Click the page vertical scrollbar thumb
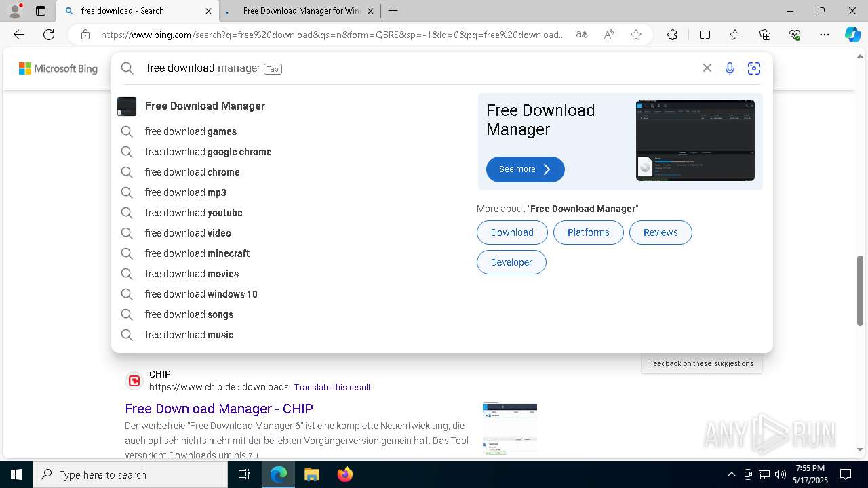The height and width of the screenshot is (488, 868). (x=861, y=290)
